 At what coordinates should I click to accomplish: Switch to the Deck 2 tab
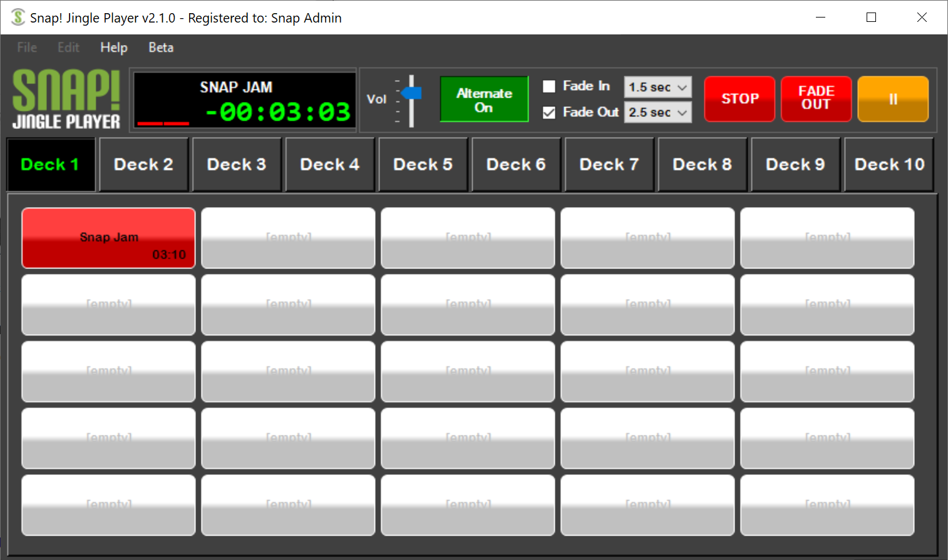(144, 165)
